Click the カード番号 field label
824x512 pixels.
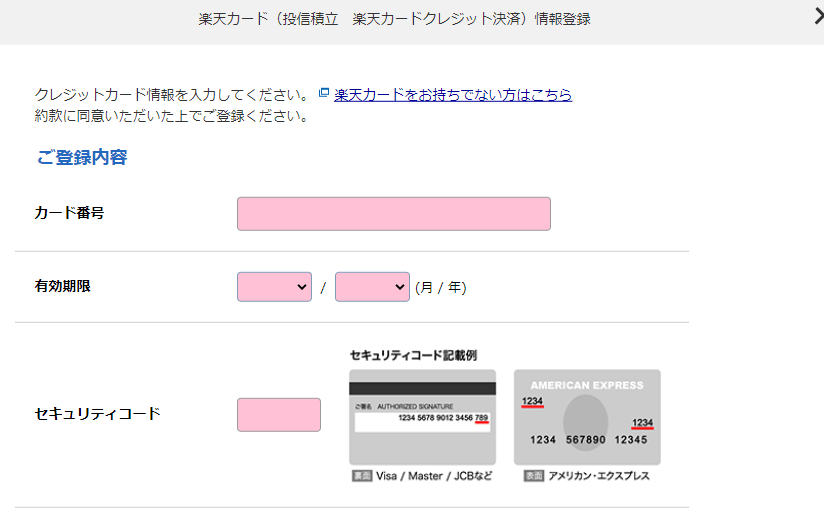[69, 213]
